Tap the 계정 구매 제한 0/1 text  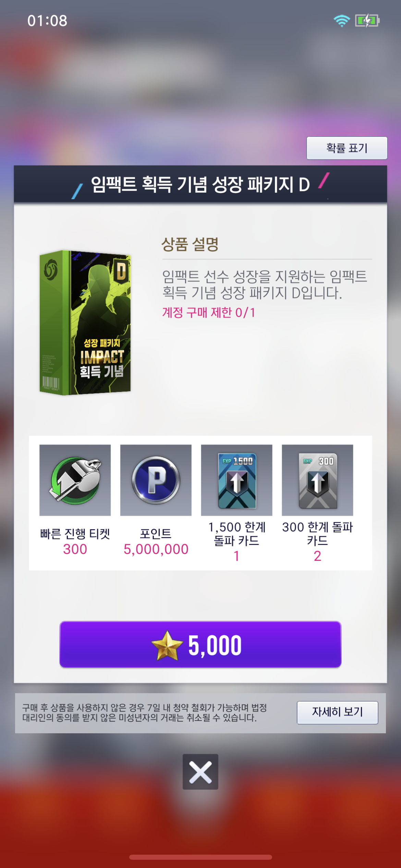[x=209, y=312]
